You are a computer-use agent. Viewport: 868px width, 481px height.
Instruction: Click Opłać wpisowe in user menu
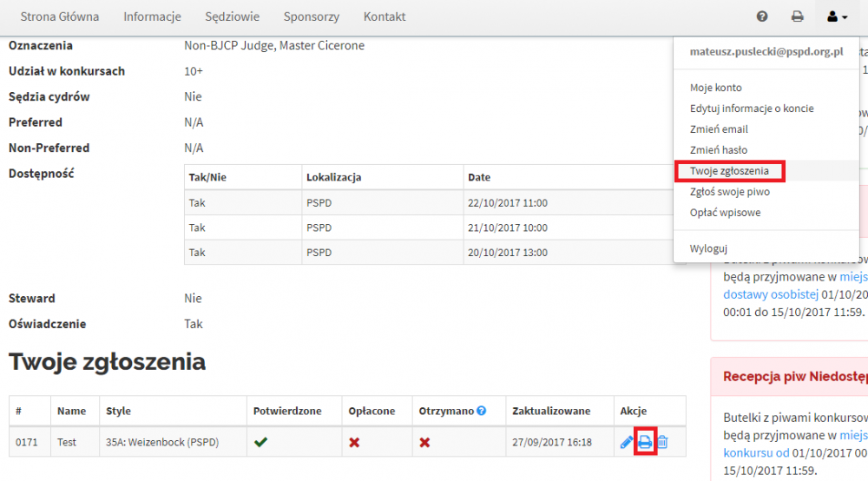[725, 213]
